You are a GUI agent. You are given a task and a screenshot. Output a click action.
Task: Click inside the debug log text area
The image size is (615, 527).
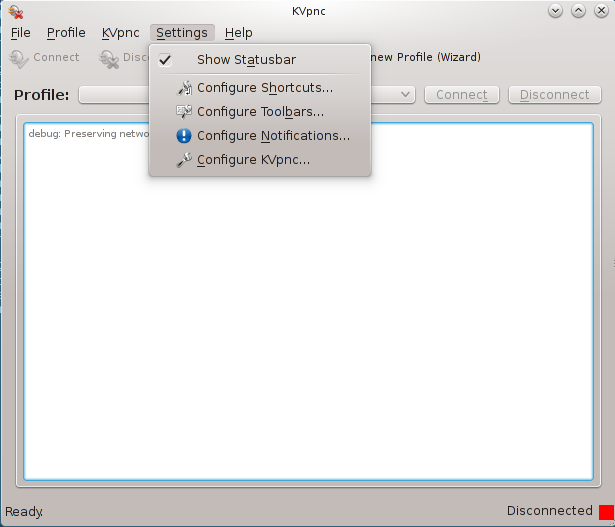308,302
